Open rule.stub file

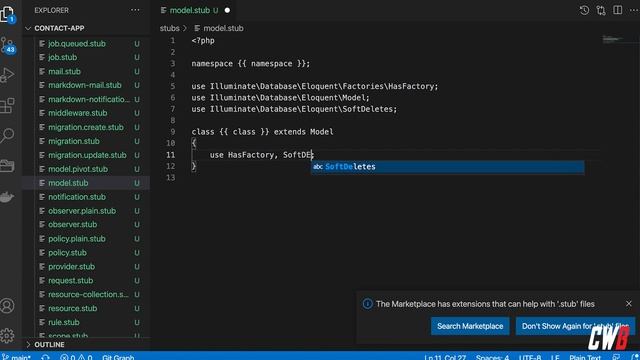pyautogui.click(x=64, y=322)
